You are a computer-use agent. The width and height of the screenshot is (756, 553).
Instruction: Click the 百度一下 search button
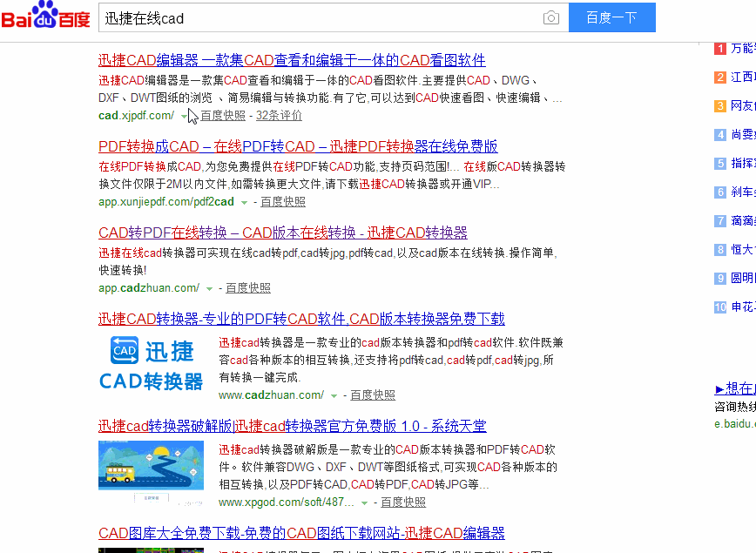[x=611, y=17]
